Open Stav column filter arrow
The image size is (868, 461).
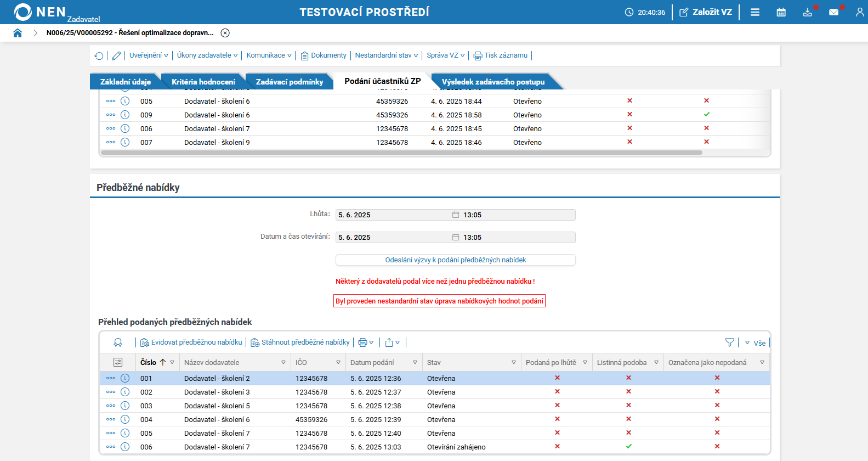pos(514,363)
